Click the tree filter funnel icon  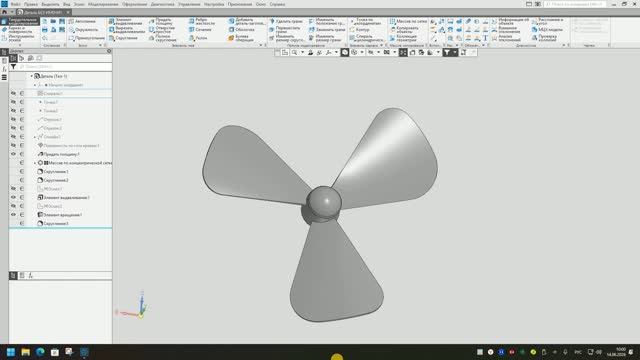click(x=13, y=67)
